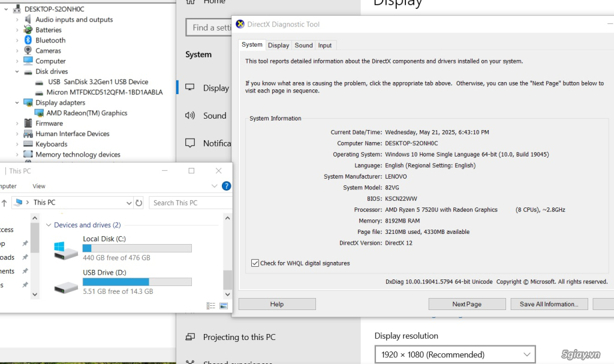614x364 pixels.
Task: Click the This PC file list scrollbar thumb
Action: click(x=227, y=279)
